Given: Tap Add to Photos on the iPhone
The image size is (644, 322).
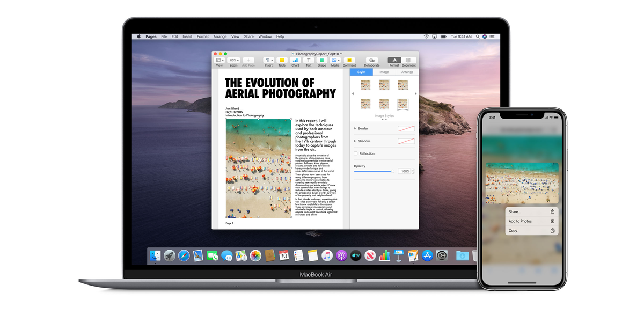Looking at the screenshot, I should click(529, 221).
